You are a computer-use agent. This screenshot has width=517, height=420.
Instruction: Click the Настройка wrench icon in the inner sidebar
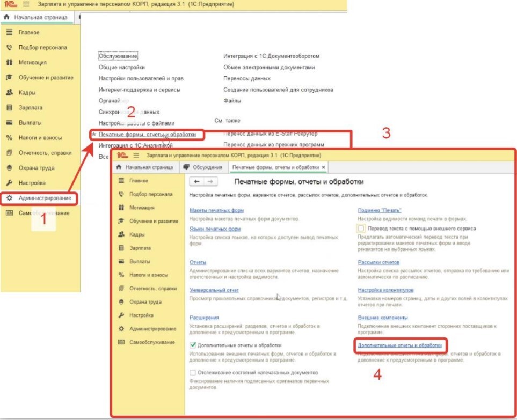121,315
